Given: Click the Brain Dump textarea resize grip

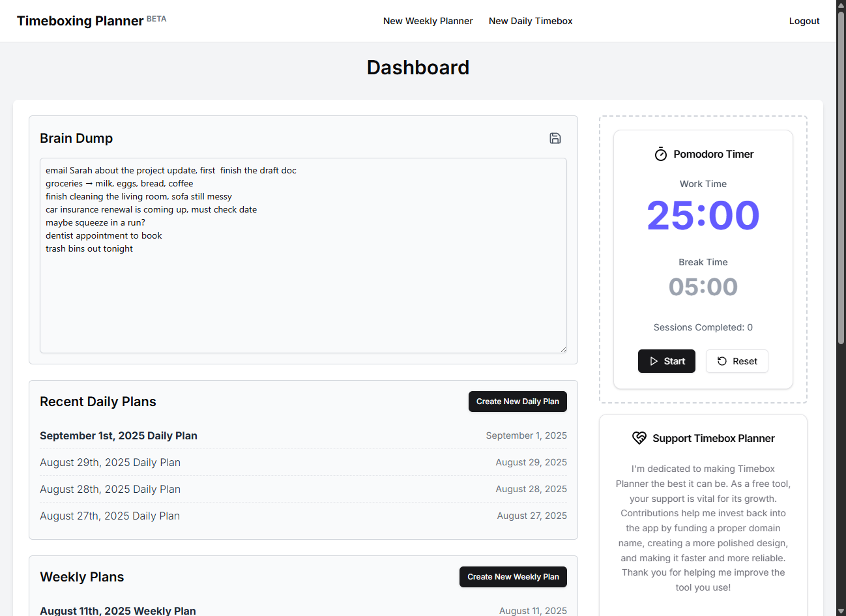Looking at the screenshot, I should point(563,349).
